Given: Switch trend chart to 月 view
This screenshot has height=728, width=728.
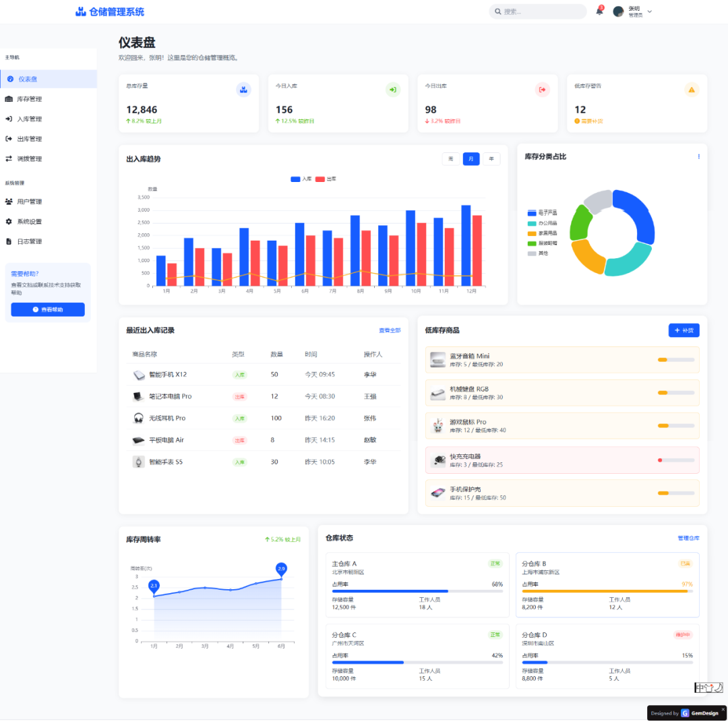Looking at the screenshot, I should pyautogui.click(x=471, y=159).
